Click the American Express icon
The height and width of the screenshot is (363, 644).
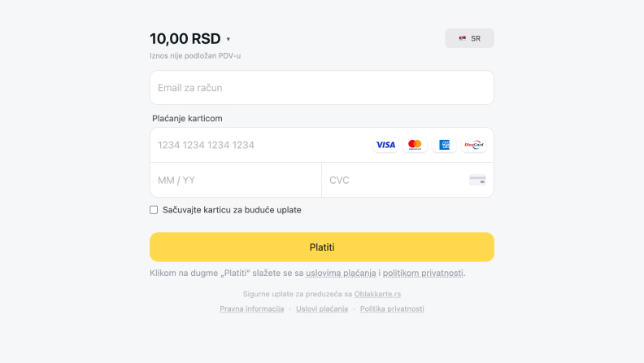point(444,145)
